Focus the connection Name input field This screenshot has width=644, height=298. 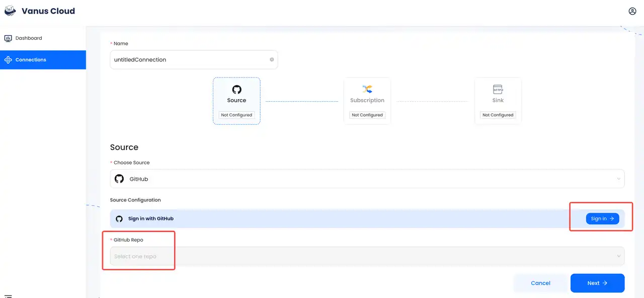coord(194,59)
